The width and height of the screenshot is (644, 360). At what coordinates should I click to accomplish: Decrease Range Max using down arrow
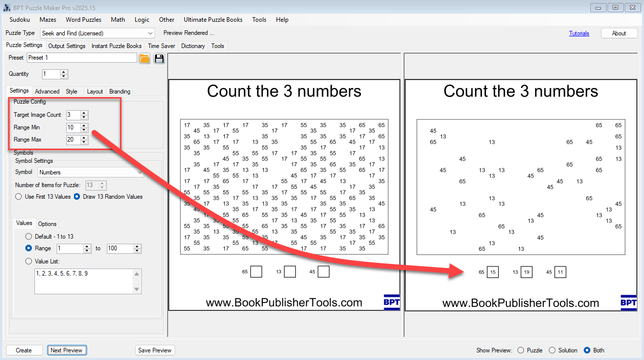tap(84, 142)
